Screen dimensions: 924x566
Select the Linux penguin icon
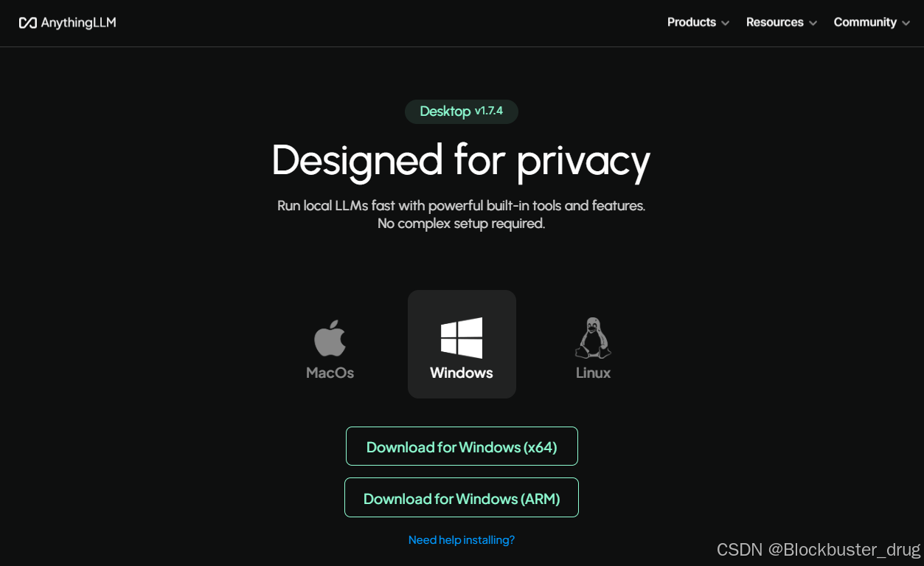point(594,338)
